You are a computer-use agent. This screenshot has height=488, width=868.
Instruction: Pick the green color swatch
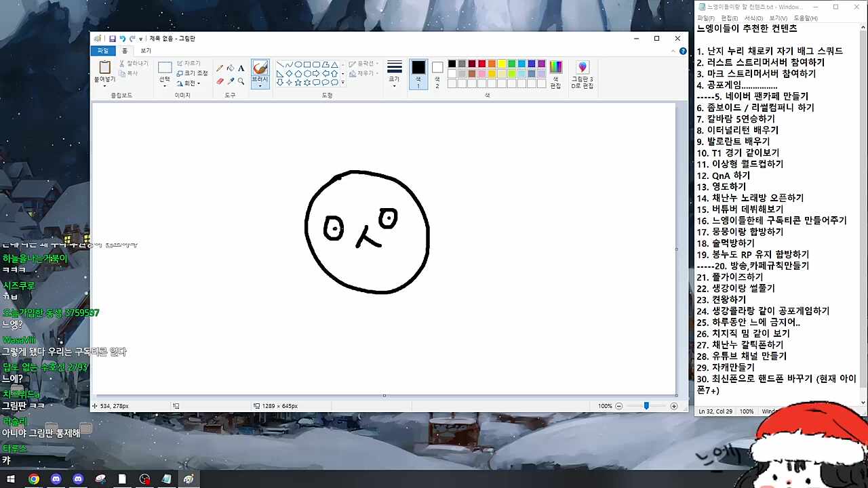(x=512, y=64)
